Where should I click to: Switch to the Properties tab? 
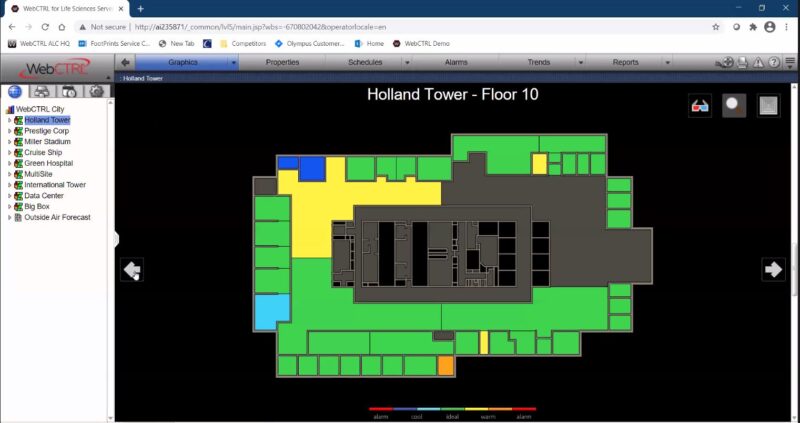pos(282,63)
